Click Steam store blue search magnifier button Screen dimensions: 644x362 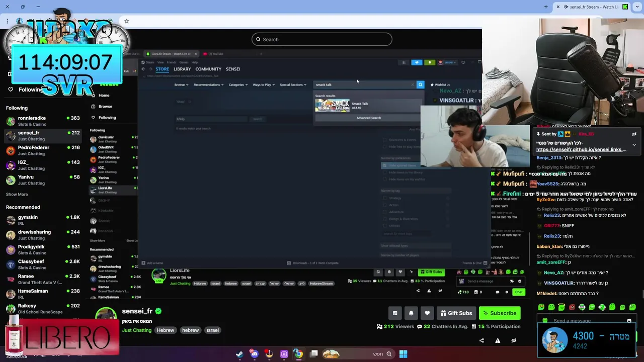point(421,84)
